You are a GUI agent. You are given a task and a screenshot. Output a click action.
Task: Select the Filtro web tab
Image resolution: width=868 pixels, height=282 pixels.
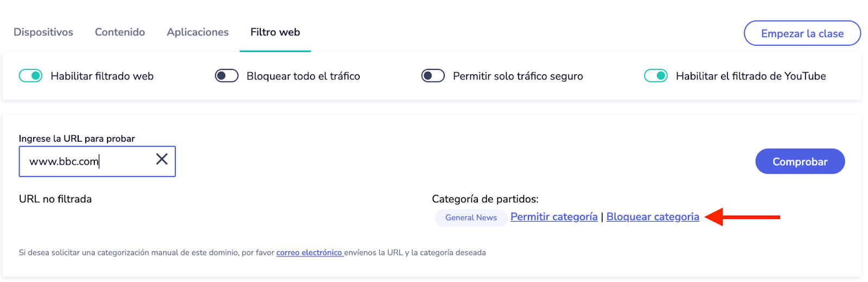(x=275, y=32)
